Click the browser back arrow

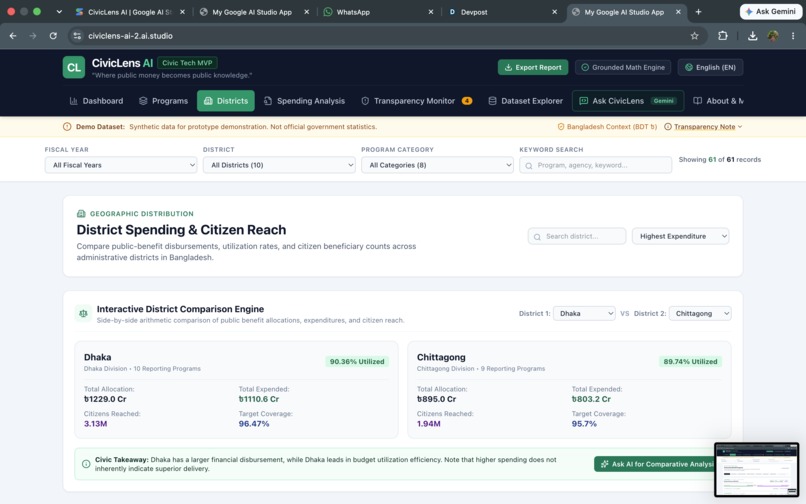pos(13,35)
